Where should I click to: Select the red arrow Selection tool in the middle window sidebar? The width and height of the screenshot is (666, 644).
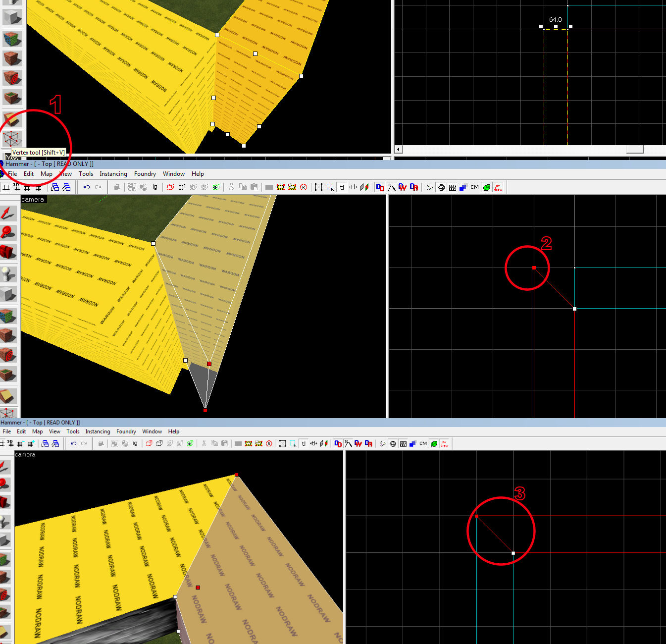click(x=8, y=213)
